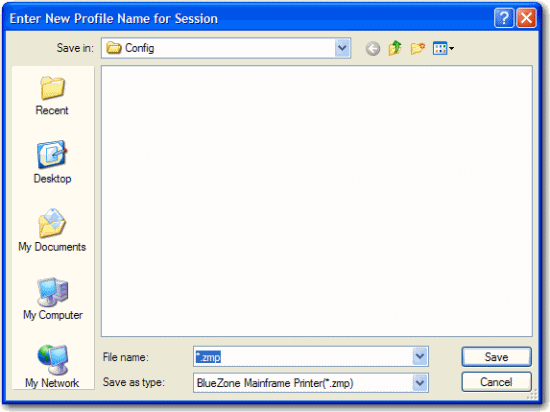Open the Save as type dropdown

pyautogui.click(x=420, y=383)
